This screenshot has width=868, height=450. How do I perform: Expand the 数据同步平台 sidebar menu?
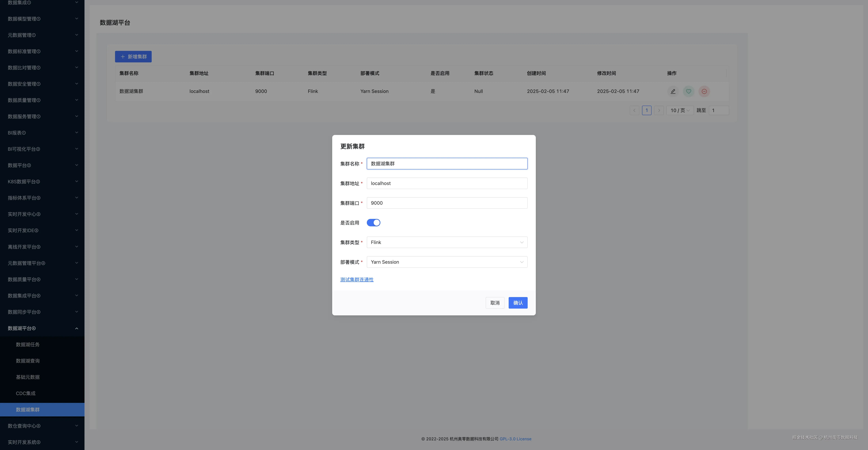pos(42,312)
